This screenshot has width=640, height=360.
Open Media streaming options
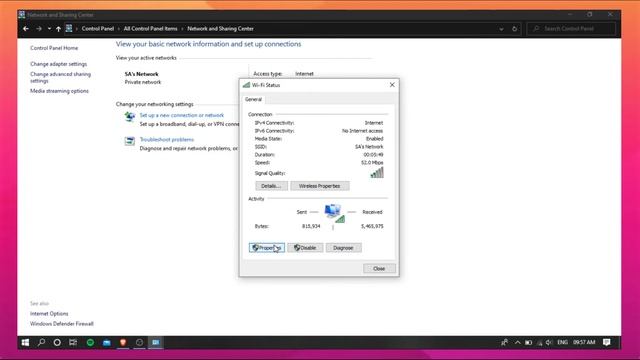[x=59, y=91]
